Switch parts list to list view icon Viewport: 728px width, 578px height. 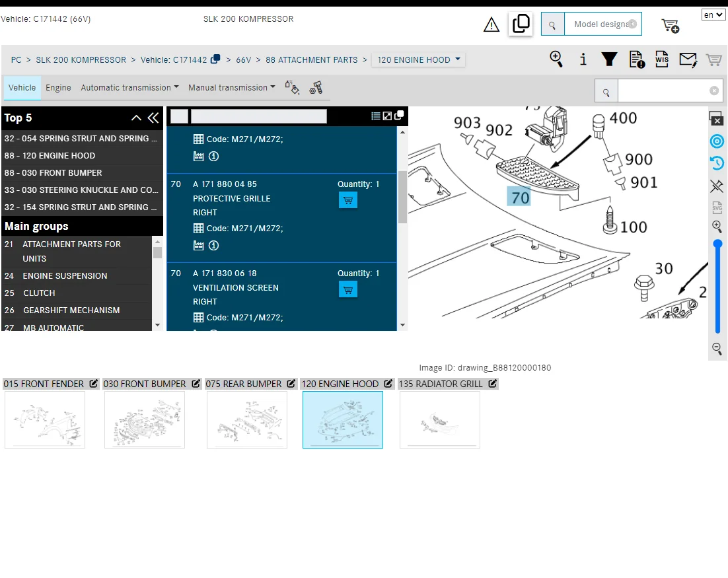[x=376, y=116]
